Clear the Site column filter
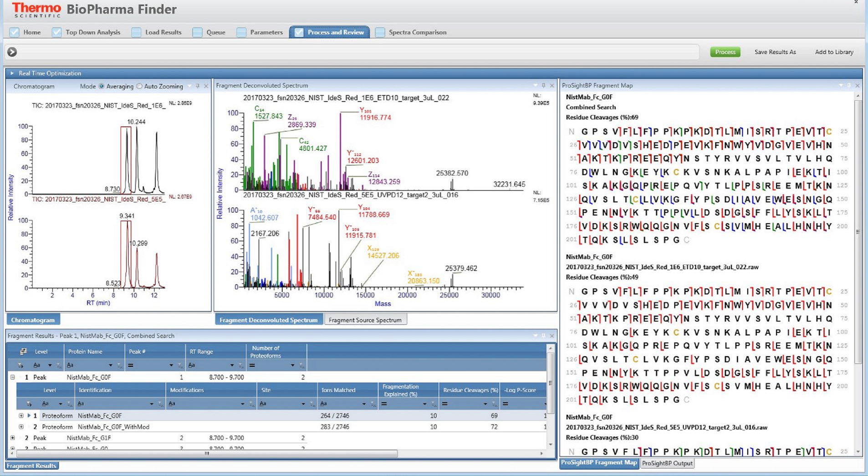The width and height of the screenshot is (868, 476). (312, 404)
